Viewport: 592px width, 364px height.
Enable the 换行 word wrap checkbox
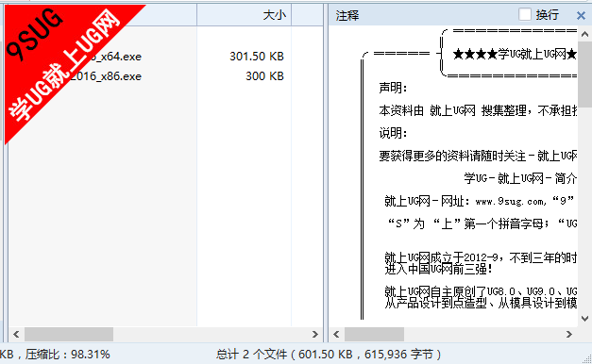pos(525,15)
